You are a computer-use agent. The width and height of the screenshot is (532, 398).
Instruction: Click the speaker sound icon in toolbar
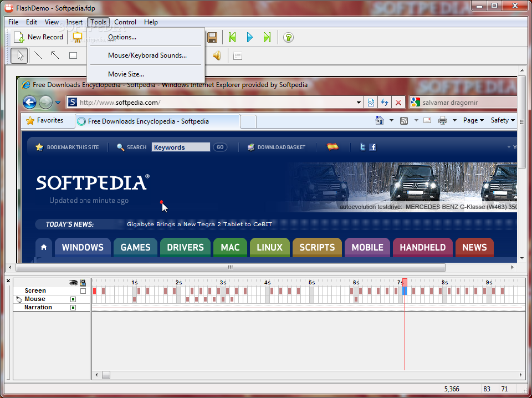217,55
